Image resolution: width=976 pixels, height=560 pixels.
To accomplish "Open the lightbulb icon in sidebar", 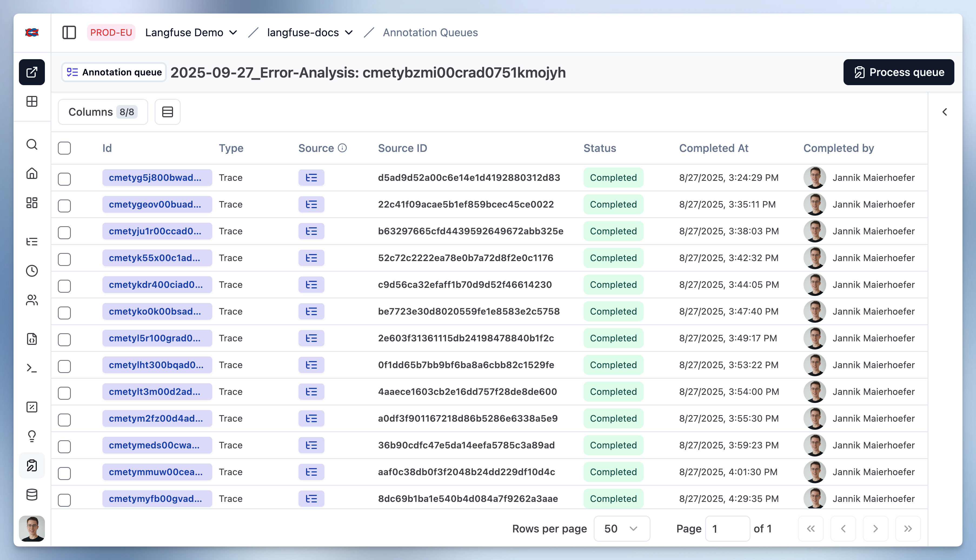I will [32, 436].
